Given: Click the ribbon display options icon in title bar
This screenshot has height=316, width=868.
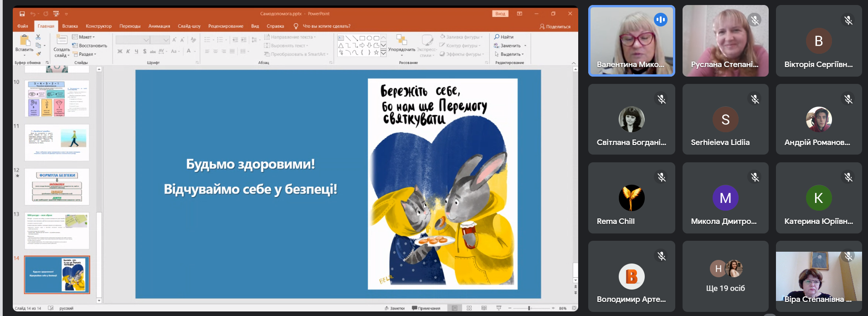Looking at the screenshot, I should (519, 14).
